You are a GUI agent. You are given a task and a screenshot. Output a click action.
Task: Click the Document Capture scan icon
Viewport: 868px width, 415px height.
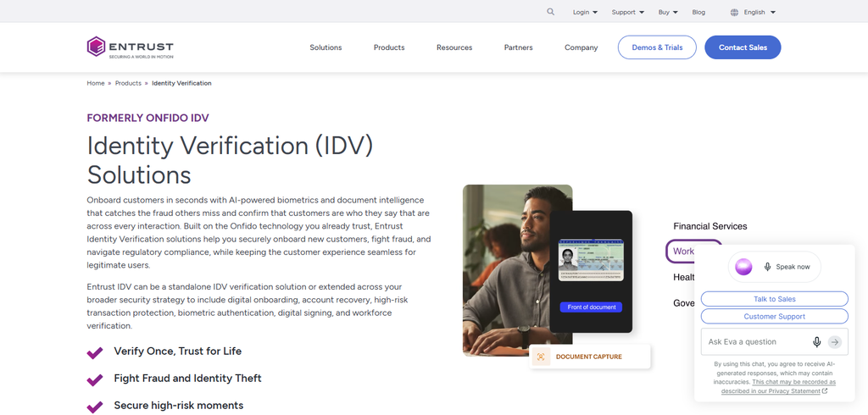pyautogui.click(x=541, y=357)
